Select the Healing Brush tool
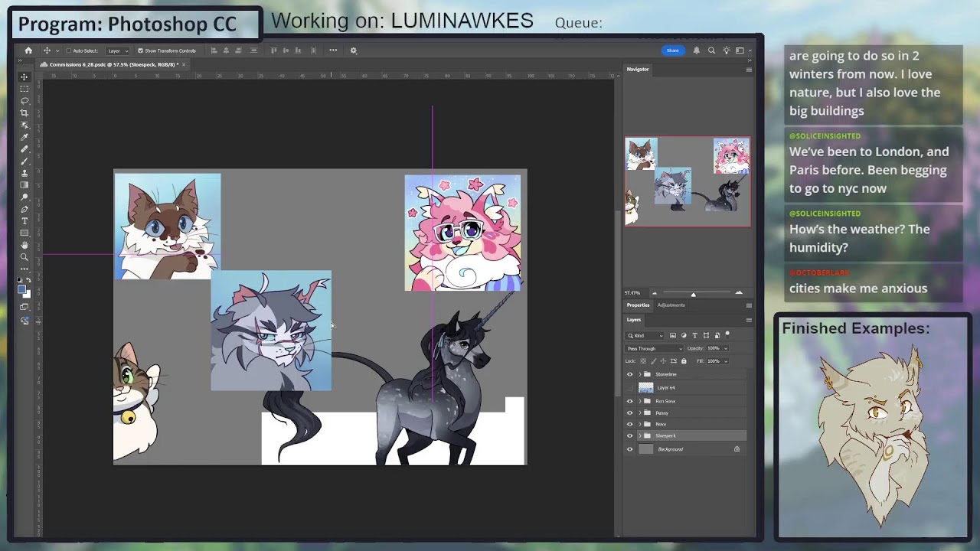The height and width of the screenshot is (551, 980). (x=24, y=149)
